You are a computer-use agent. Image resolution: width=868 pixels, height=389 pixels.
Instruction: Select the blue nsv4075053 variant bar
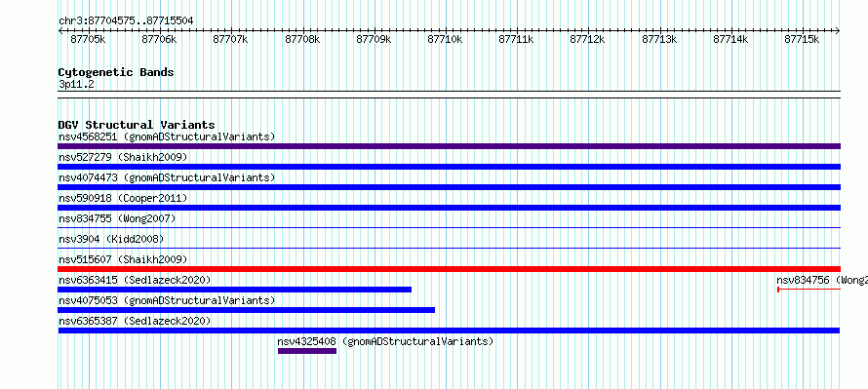click(247, 310)
